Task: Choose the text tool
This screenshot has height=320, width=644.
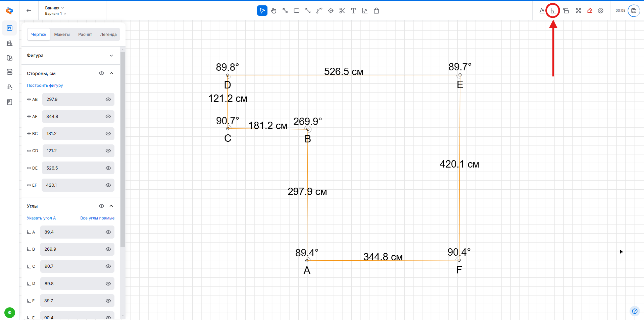Action: (353, 11)
